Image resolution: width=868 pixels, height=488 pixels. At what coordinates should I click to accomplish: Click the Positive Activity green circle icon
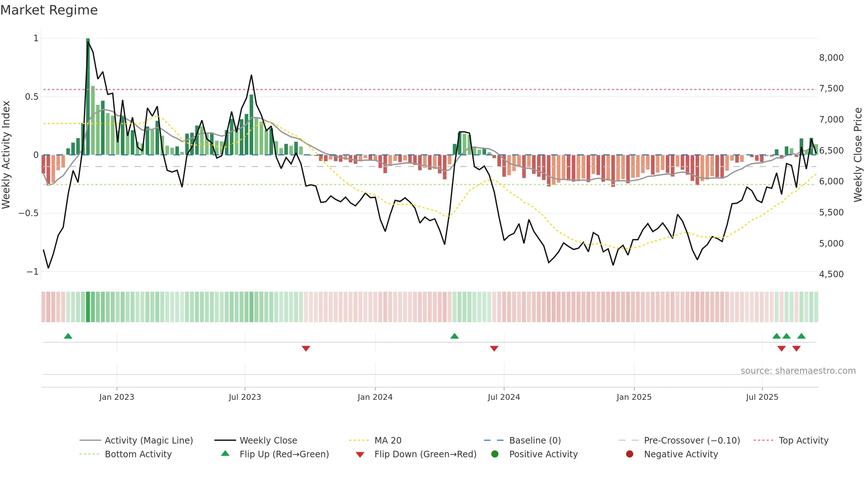tap(495, 454)
